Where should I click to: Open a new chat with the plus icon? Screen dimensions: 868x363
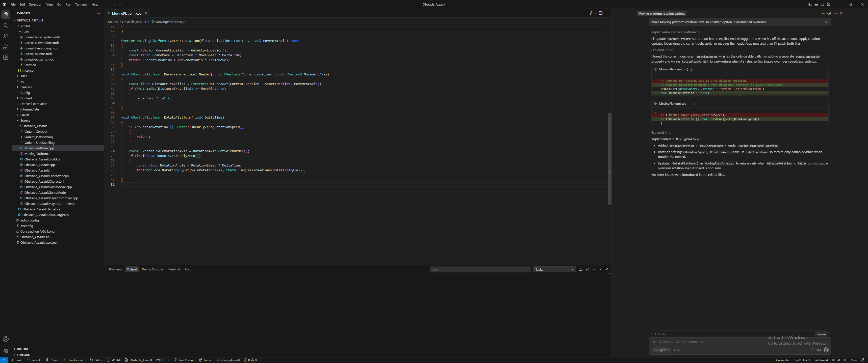click(x=823, y=13)
